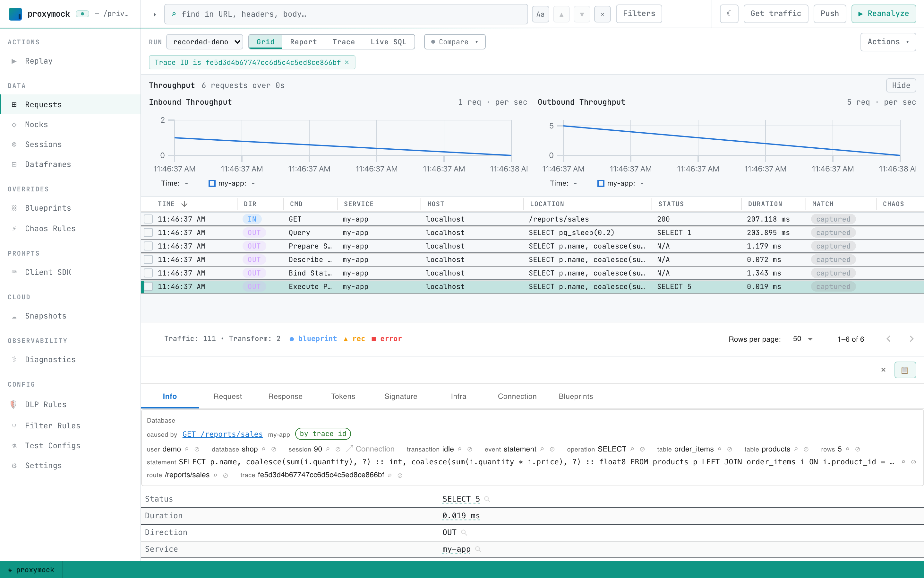This screenshot has width=924, height=578.
Task: Open the Connection arrow link
Action: tap(370, 449)
